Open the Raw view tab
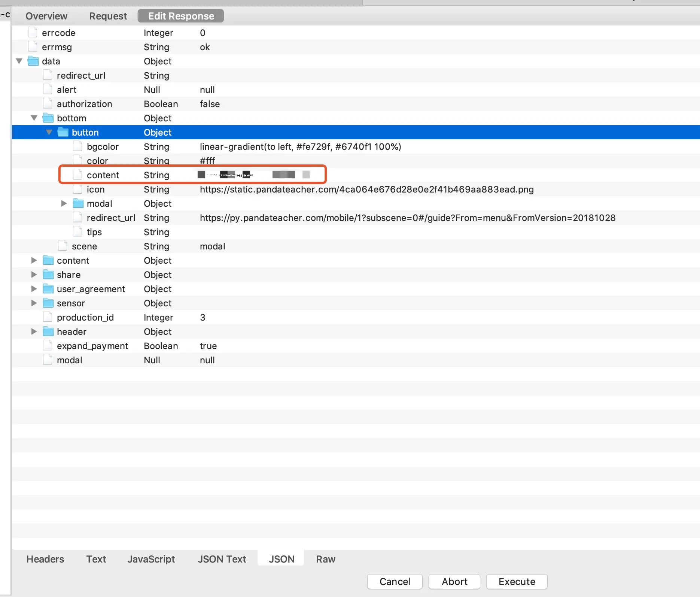Screen dimensions: 700x597 326,559
